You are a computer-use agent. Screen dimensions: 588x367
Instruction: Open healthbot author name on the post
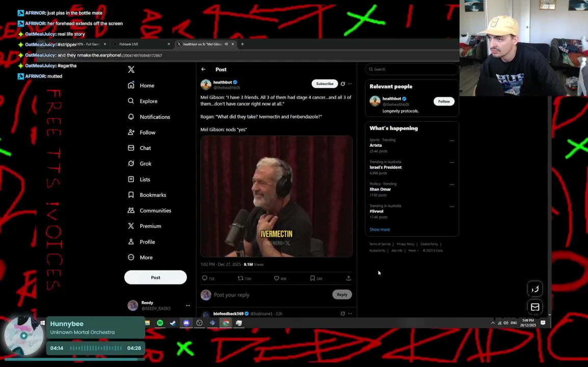pyautogui.click(x=222, y=82)
